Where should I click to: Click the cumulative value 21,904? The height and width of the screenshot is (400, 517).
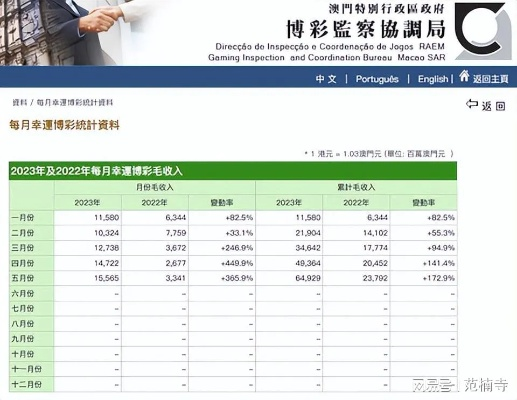(x=308, y=233)
